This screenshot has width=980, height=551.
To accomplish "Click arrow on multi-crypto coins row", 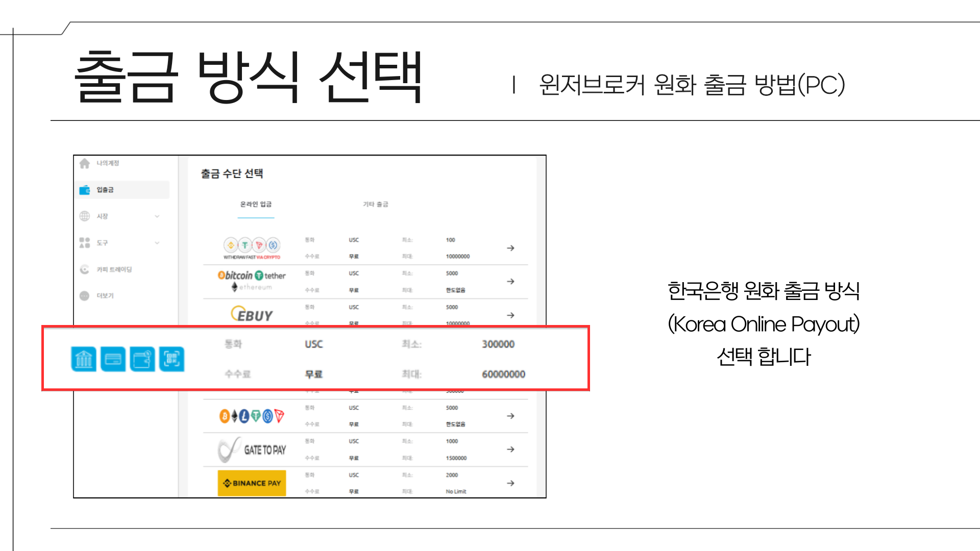I will click(x=510, y=416).
